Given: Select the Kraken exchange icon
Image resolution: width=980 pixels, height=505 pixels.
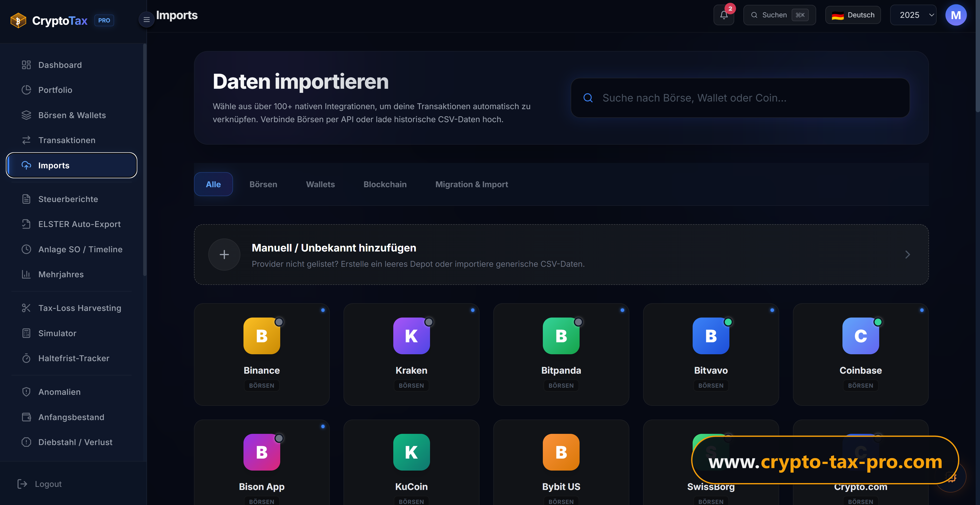Looking at the screenshot, I should pyautogui.click(x=411, y=336).
